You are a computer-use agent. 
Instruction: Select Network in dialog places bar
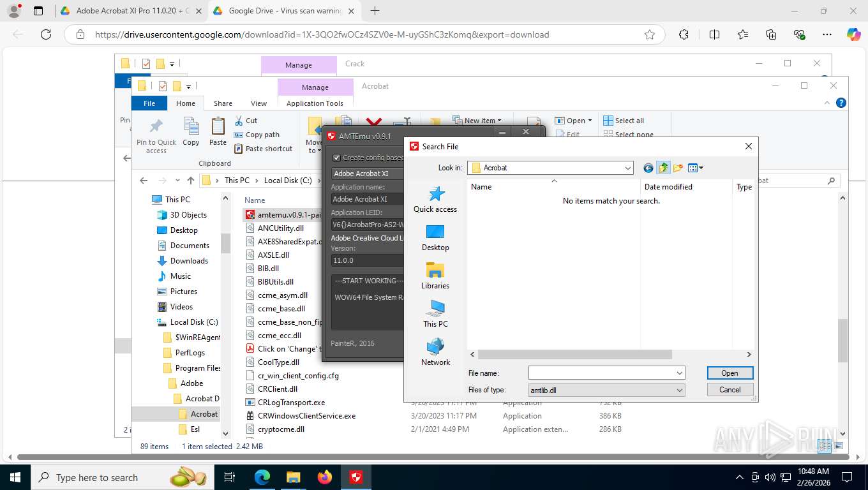[435, 353]
